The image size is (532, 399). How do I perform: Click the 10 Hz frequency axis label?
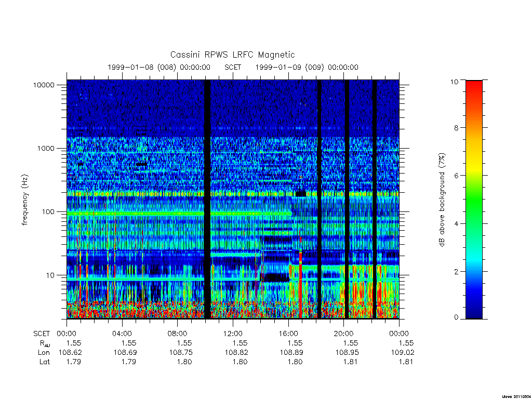(50, 275)
